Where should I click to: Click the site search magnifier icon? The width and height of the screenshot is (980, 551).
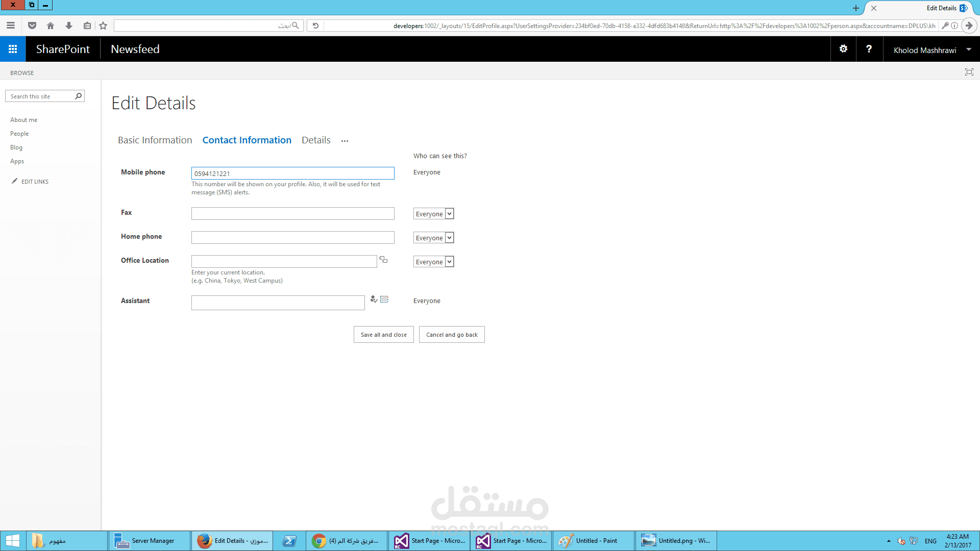pyautogui.click(x=78, y=96)
